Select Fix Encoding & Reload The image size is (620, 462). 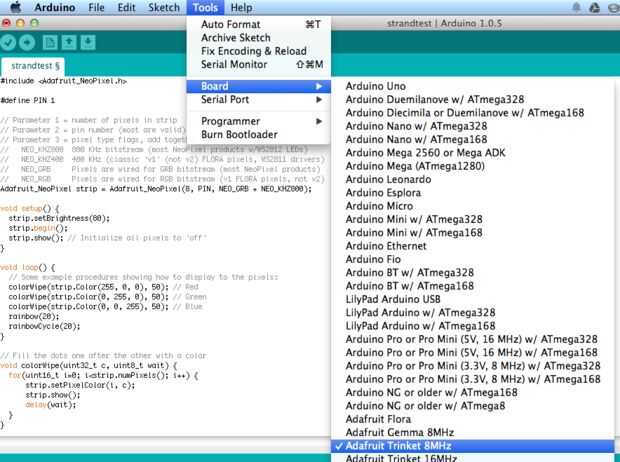[259, 51]
